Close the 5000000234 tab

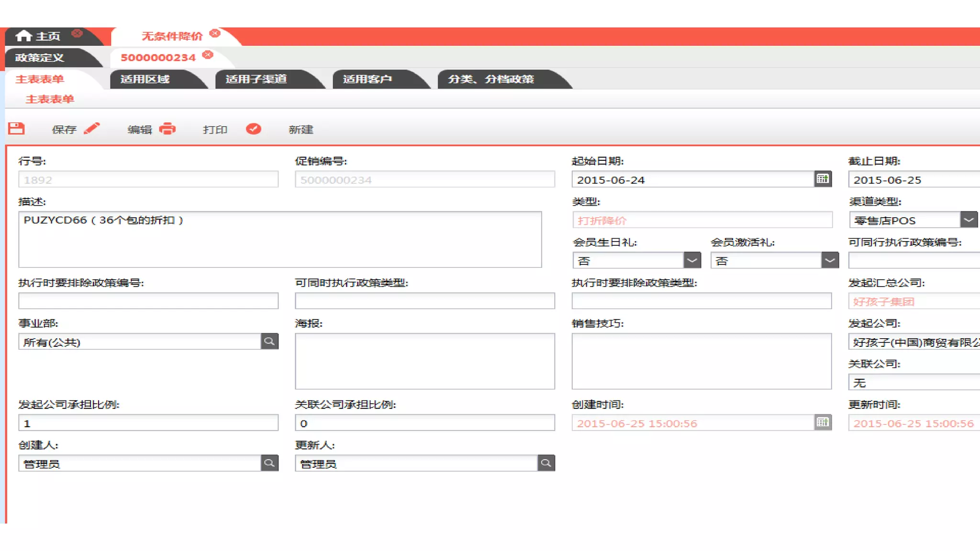click(x=208, y=55)
